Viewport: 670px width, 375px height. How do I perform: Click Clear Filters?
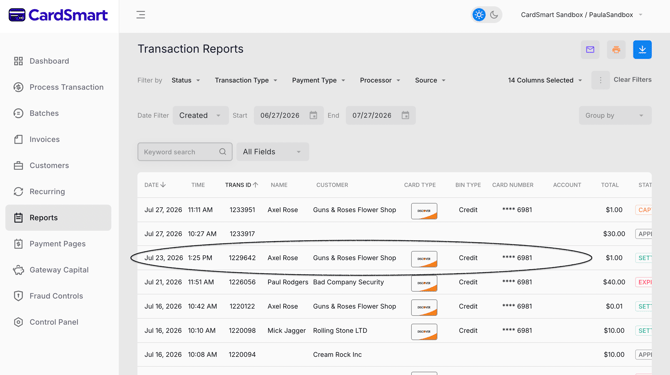pyautogui.click(x=632, y=80)
